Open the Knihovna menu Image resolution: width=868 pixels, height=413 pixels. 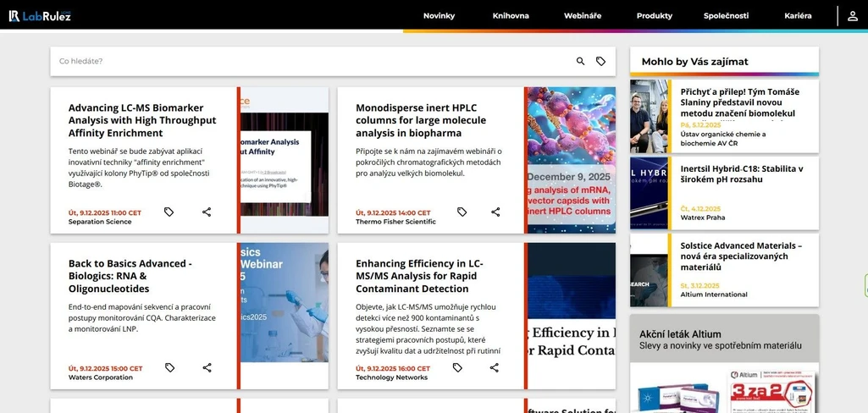click(x=511, y=15)
